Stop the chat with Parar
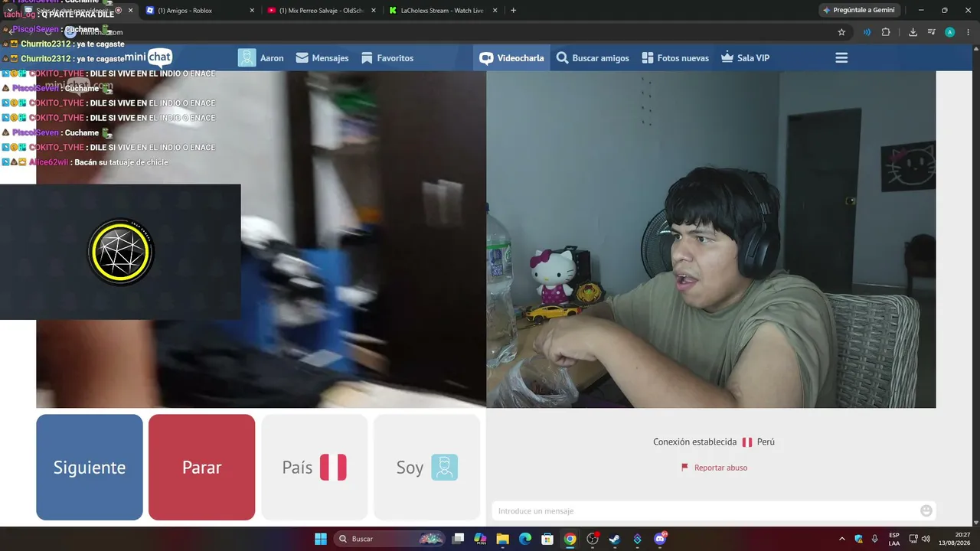Screen dimensions: 980x551 click(202, 468)
